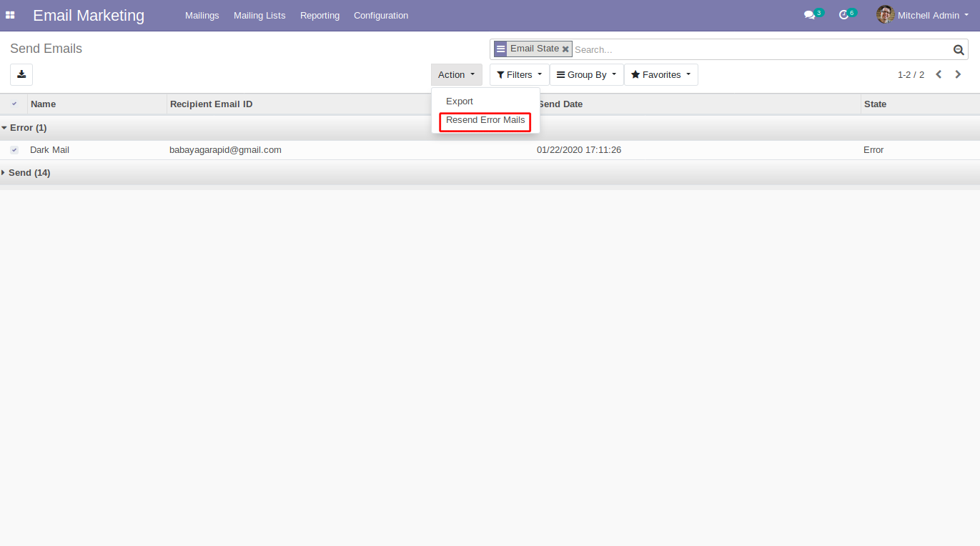Click the 1-2 / 2 pager counter

[x=911, y=74]
